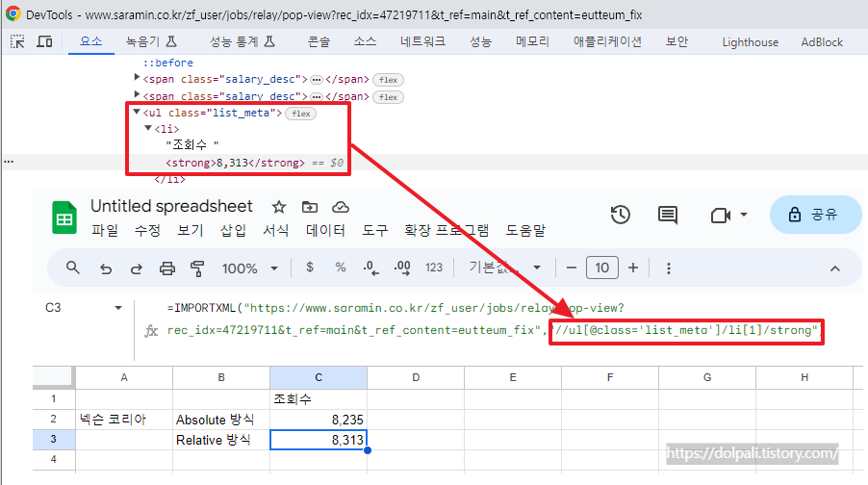Open the 123 more formats menu
The width and height of the screenshot is (868, 485).
[434, 268]
